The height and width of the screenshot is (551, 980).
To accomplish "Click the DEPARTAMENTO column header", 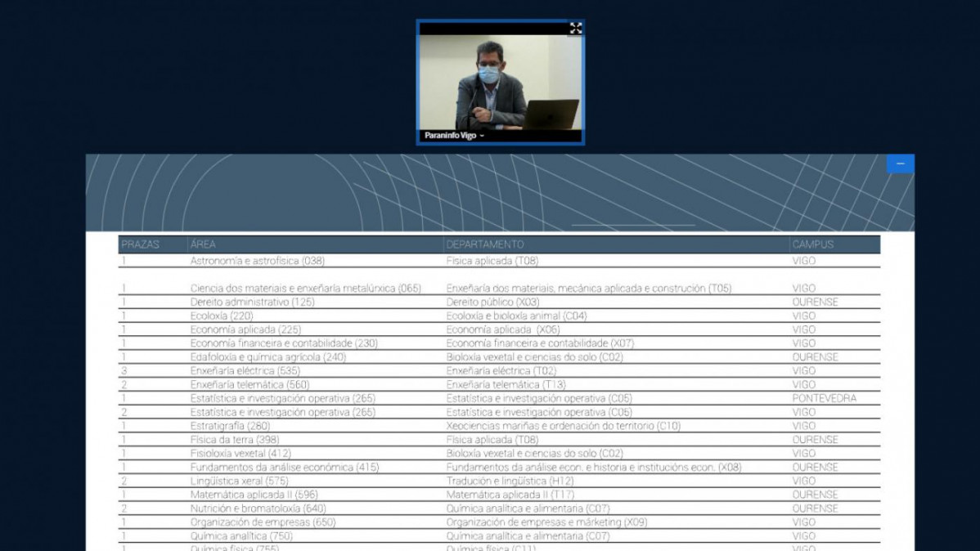I will coord(485,244).
